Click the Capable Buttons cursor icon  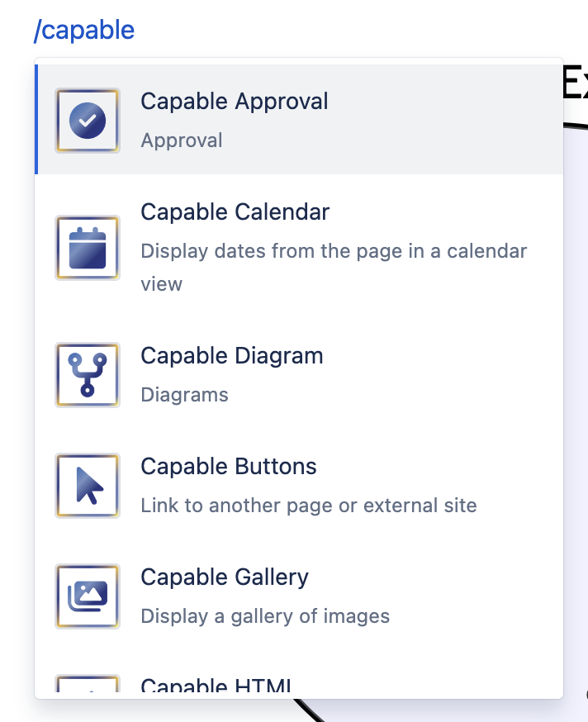coord(88,485)
